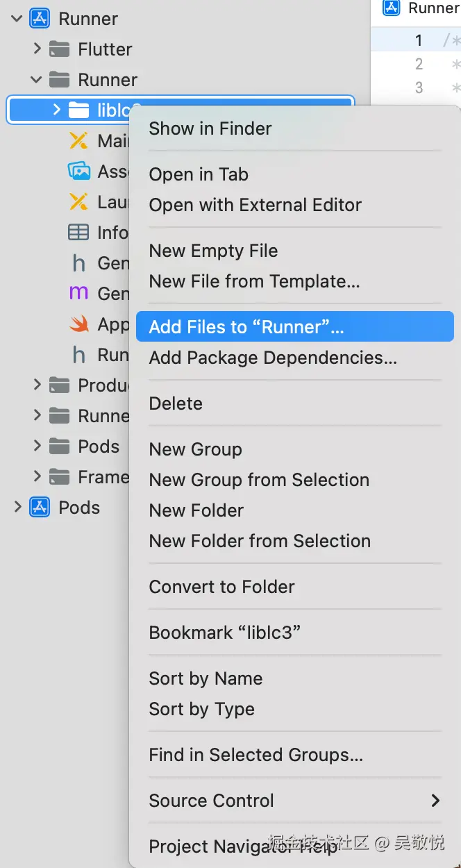Click the Bookmark "liblc3" menu item
This screenshot has width=461, height=868.
tap(224, 633)
